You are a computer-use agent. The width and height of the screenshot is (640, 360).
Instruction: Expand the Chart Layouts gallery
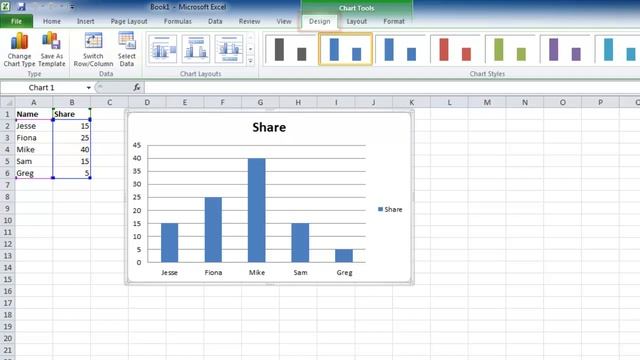click(x=250, y=61)
